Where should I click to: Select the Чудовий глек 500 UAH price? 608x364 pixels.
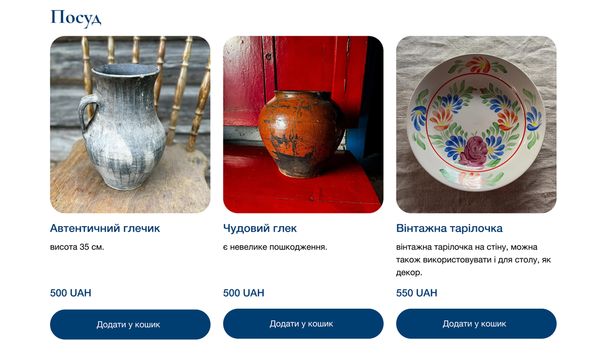[244, 293]
